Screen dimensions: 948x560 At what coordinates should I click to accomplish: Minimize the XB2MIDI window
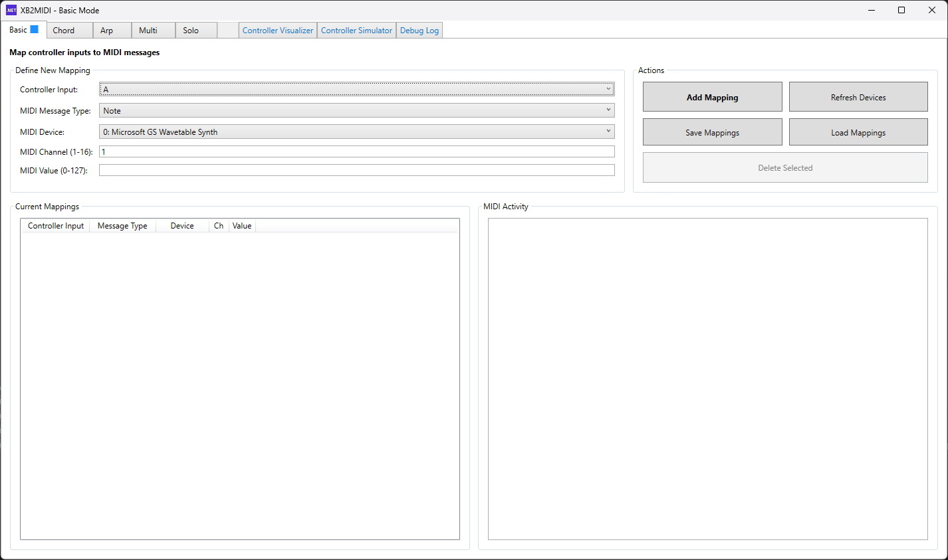pos(871,10)
